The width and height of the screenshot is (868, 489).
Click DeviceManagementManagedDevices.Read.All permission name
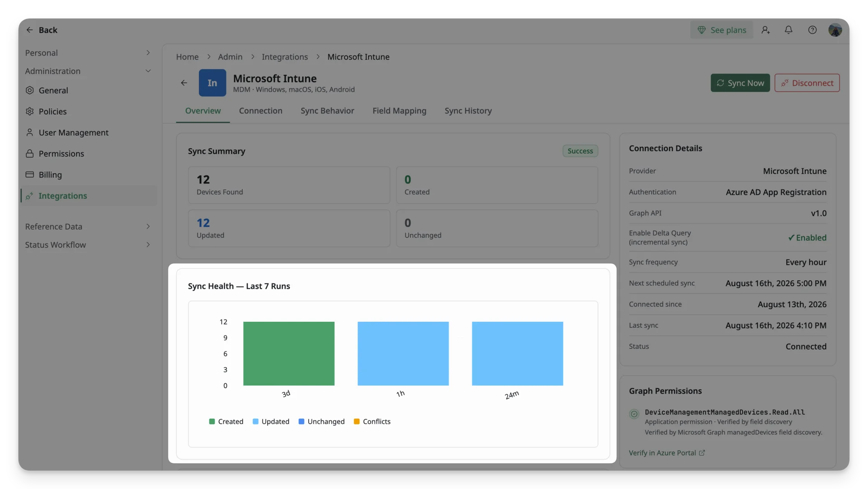725,412
